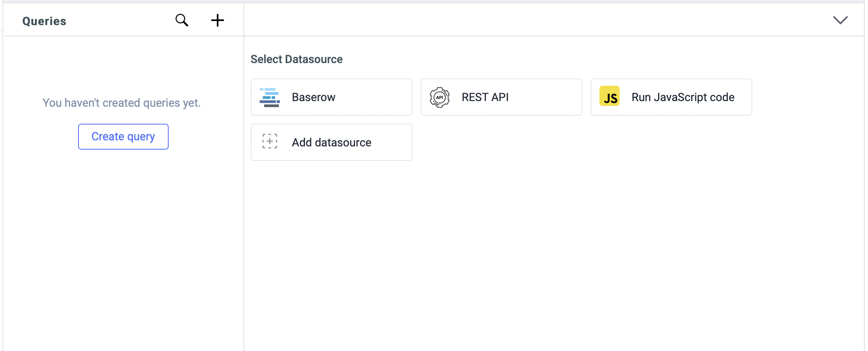Click the Queries panel header
The width and height of the screenshot is (868, 351).
pyautogui.click(x=44, y=21)
